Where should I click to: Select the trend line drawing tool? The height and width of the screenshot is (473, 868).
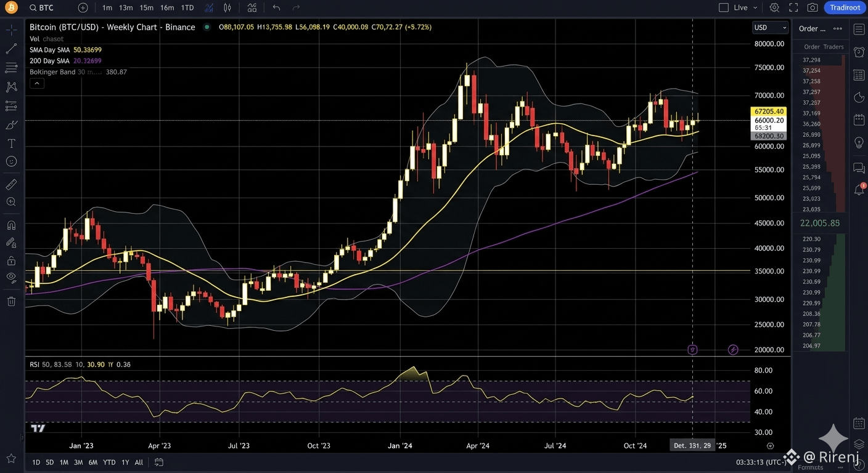coord(11,49)
